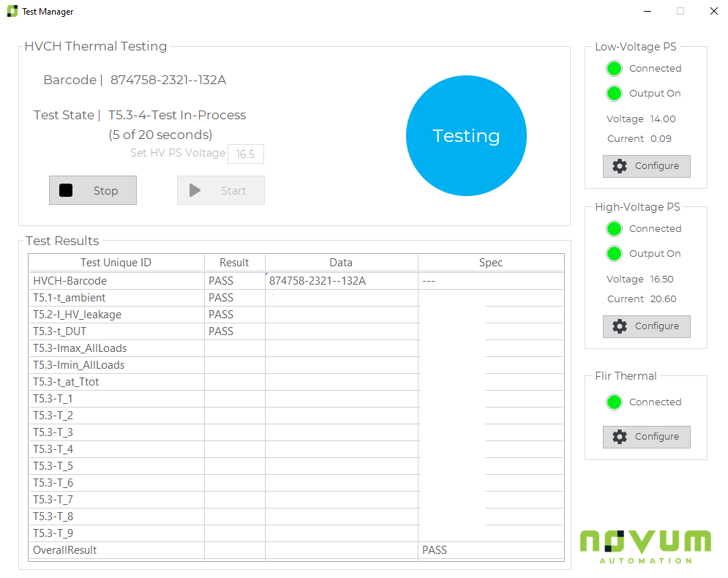Select the T5.3-T_2 row
The width and height of the screenshot is (728, 578).
pos(296,416)
